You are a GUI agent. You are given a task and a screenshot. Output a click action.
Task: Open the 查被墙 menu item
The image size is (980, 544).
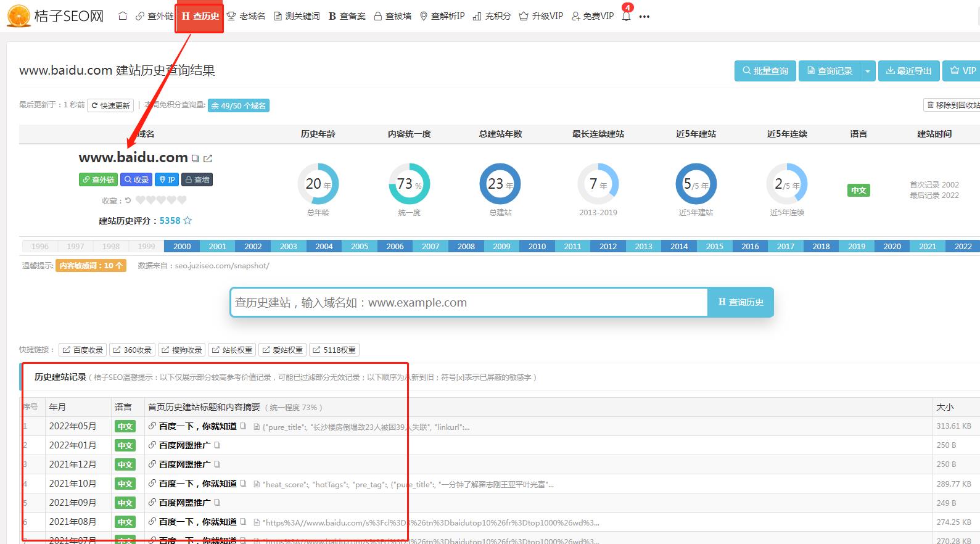point(393,16)
